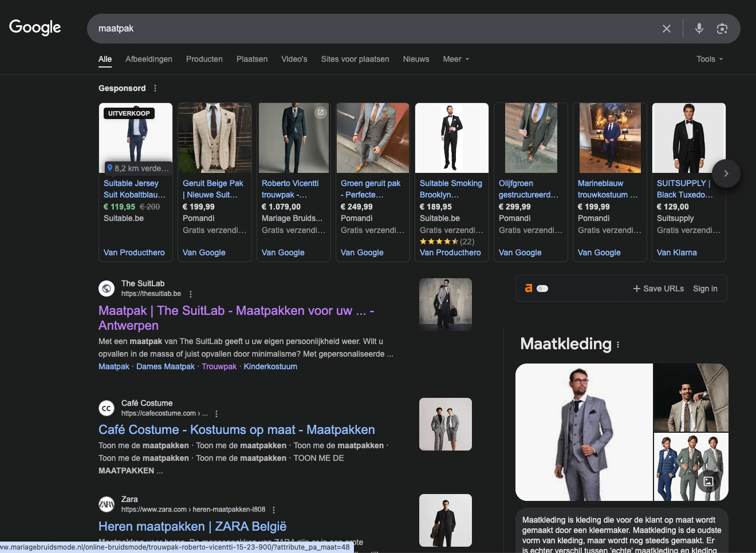Click the Save URLs button
This screenshot has width=756, height=553.
click(x=659, y=289)
